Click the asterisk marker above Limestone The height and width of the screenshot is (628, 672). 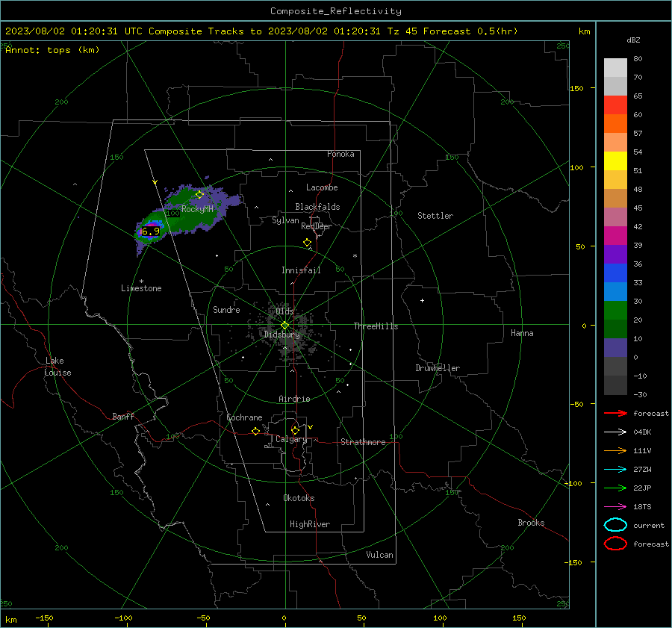[x=141, y=282]
